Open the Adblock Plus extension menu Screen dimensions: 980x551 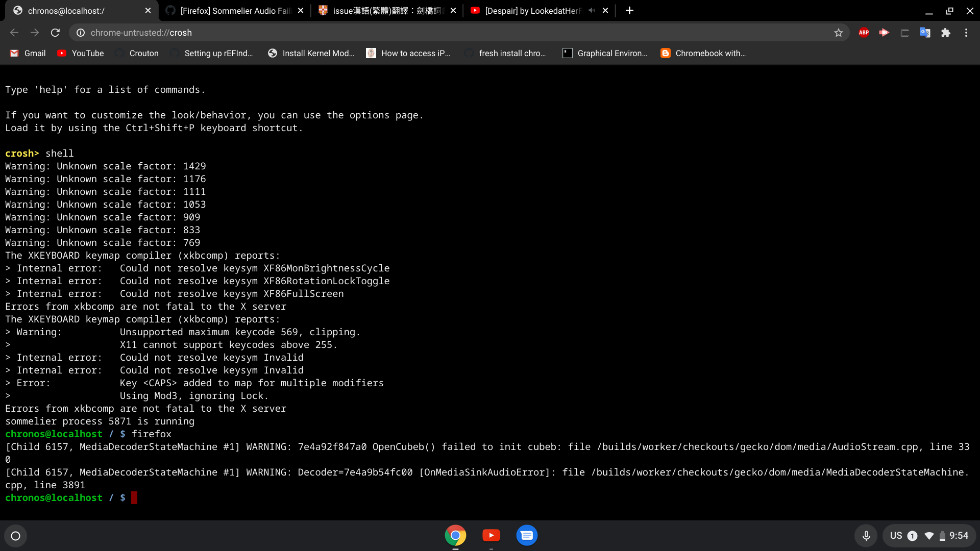864,32
